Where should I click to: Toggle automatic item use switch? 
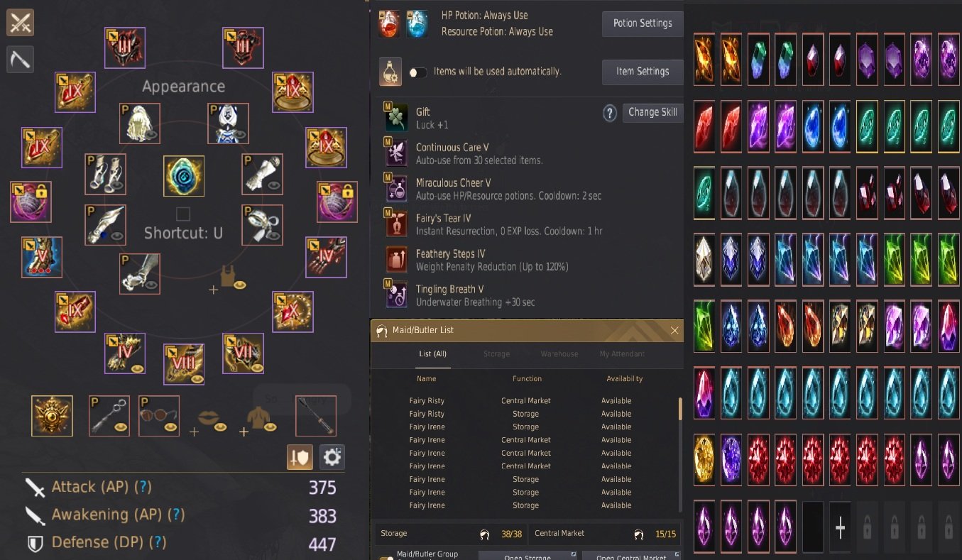pos(418,72)
